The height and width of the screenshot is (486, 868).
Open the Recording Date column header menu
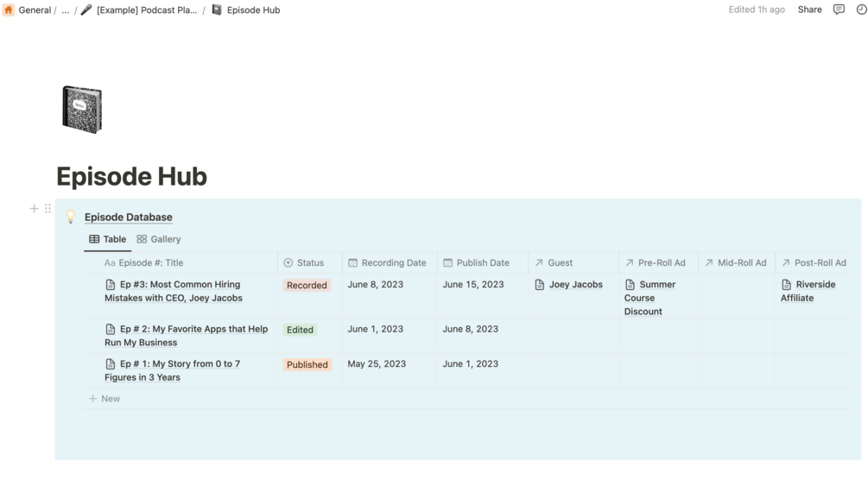coord(393,262)
